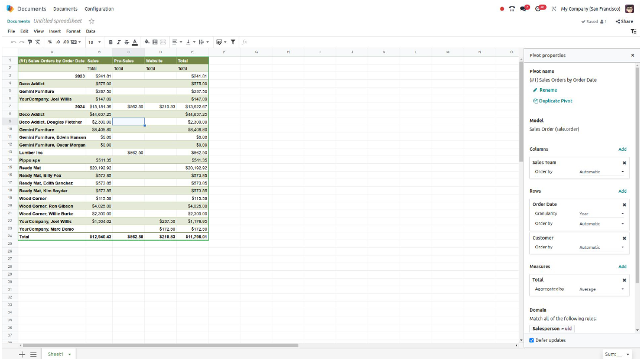The width and height of the screenshot is (644, 359).
Task: Click the red recording dot in the header
Action: point(502,9)
